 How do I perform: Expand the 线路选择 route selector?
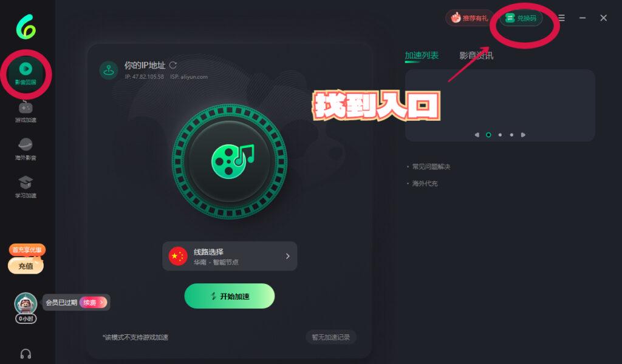[x=230, y=256]
